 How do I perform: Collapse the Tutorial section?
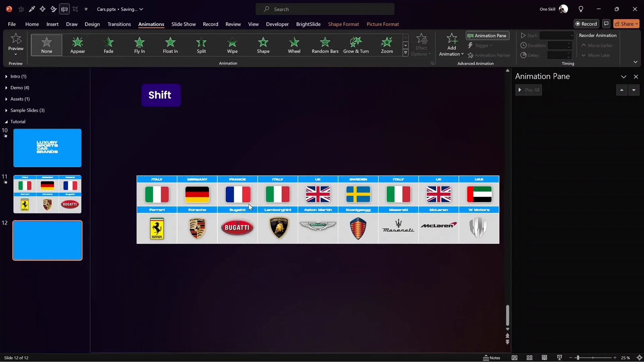(6, 122)
